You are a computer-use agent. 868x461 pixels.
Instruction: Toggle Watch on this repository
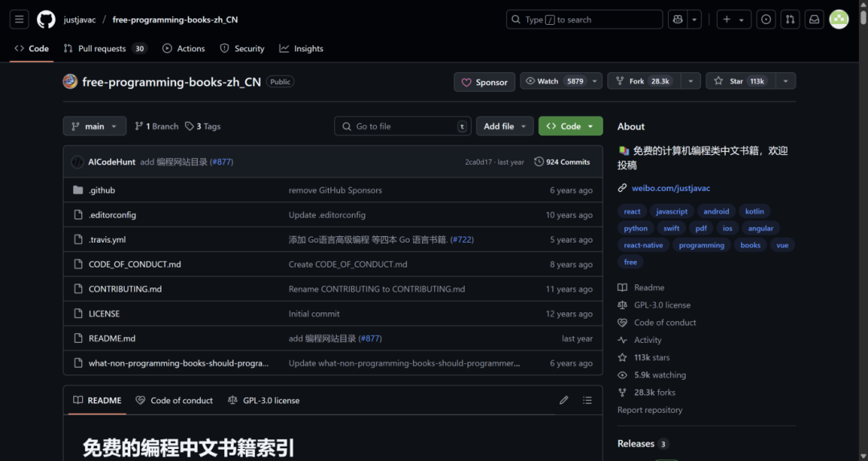554,81
